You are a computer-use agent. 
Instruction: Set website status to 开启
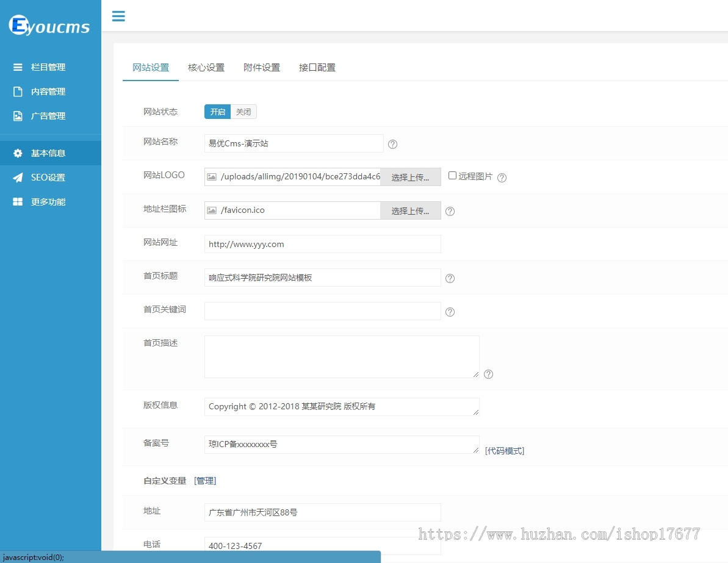[217, 112]
